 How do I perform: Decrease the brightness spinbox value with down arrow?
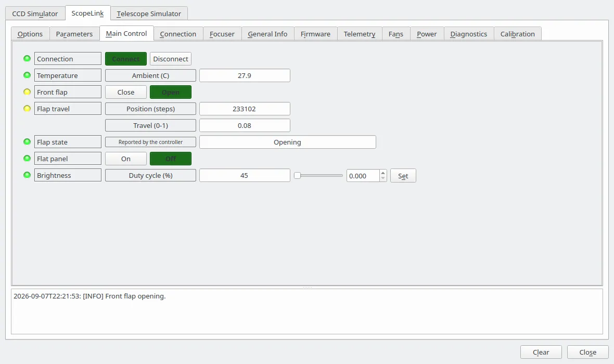(x=383, y=178)
